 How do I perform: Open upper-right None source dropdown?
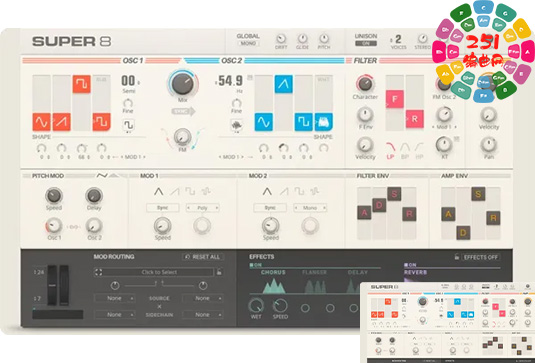tap(203, 298)
